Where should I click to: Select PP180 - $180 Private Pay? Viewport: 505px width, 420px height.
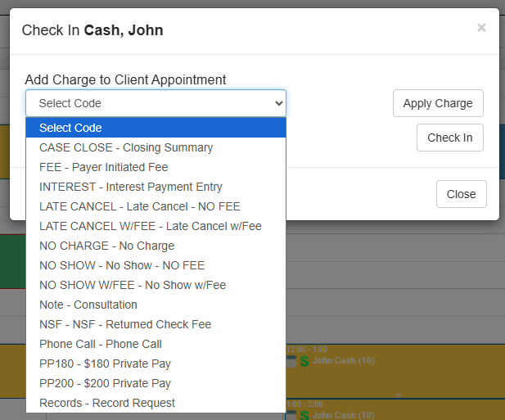click(105, 364)
